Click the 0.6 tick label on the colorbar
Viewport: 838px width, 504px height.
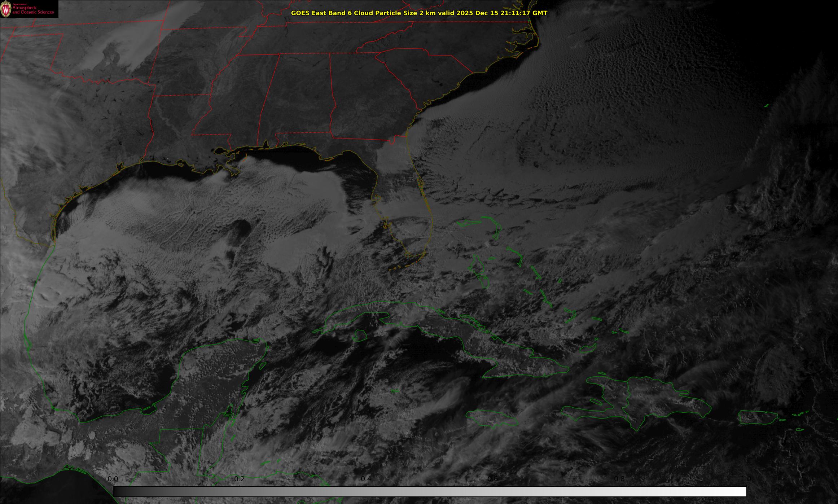pyautogui.click(x=493, y=479)
